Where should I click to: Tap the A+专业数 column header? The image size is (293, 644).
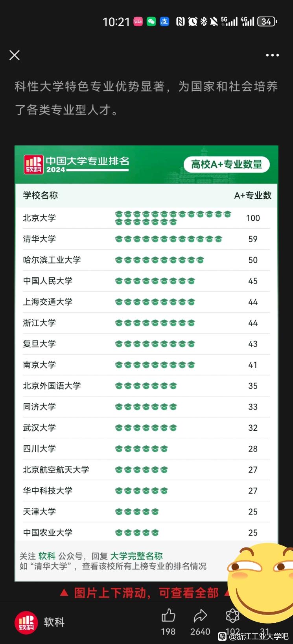[252, 196]
